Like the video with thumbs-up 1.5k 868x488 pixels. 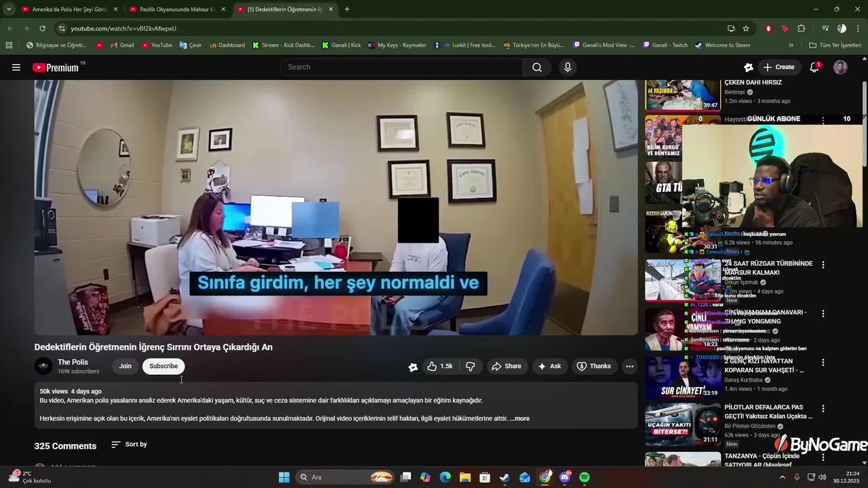coord(441,366)
